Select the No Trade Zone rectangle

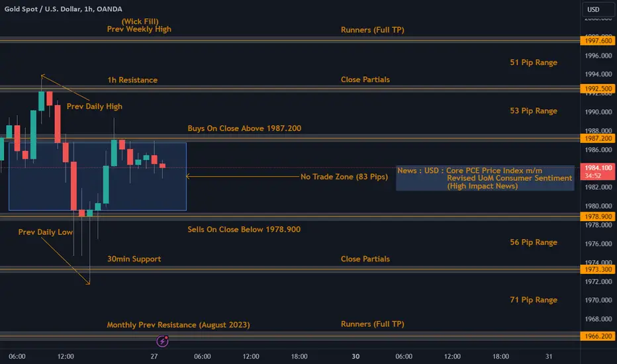click(x=97, y=177)
